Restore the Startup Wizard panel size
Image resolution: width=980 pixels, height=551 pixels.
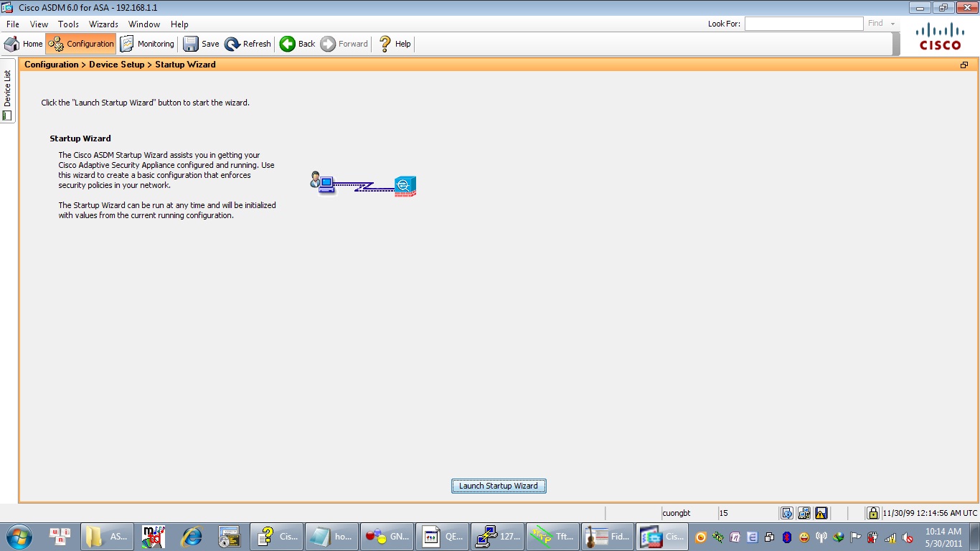pos(964,65)
